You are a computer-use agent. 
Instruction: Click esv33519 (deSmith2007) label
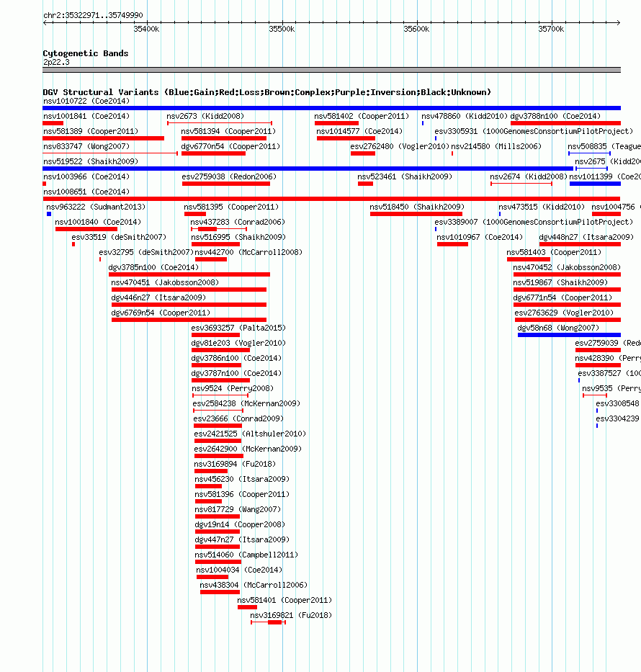tap(119, 237)
